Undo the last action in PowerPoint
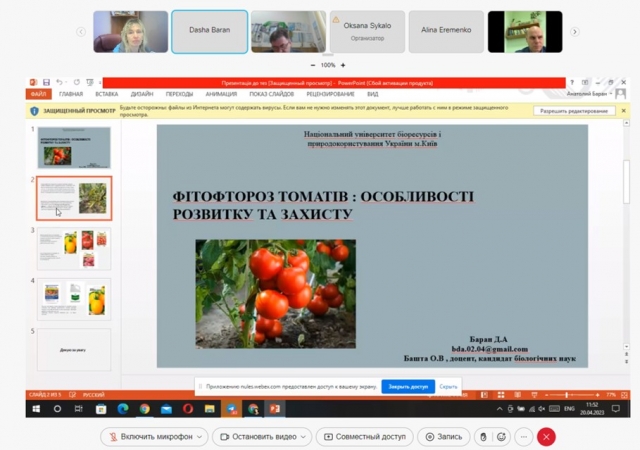Image resolution: width=640 pixels, height=450 pixels. pos(59,82)
